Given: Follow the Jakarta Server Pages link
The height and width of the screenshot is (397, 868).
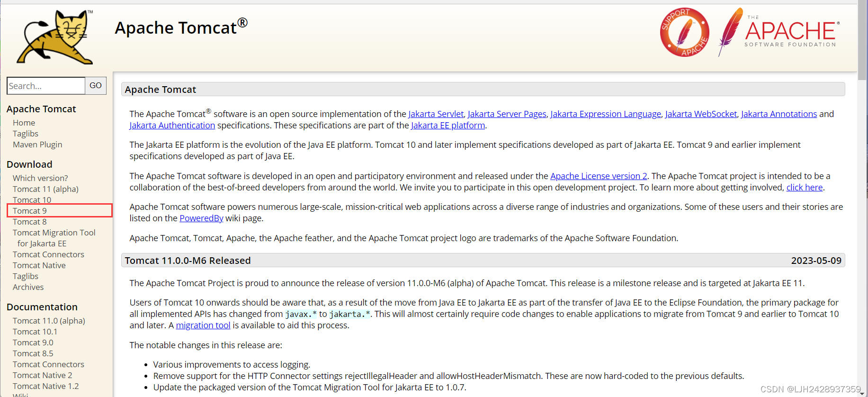Looking at the screenshot, I should tap(507, 114).
